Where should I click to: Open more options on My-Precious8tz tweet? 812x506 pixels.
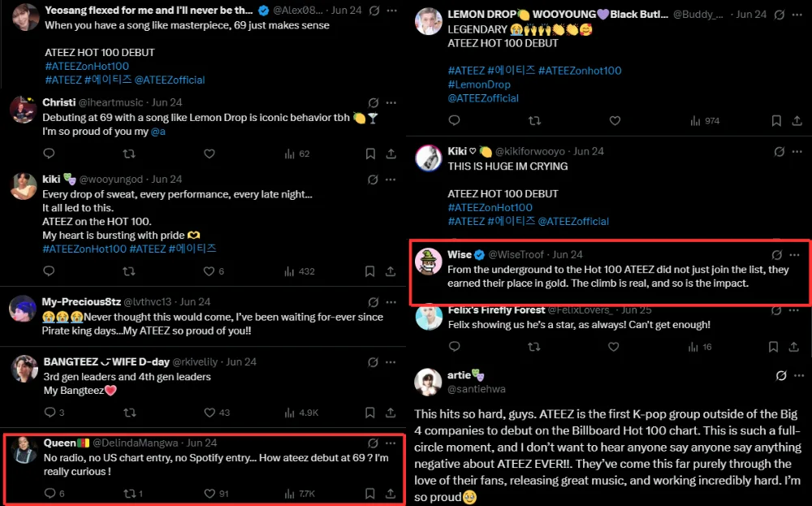point(391,302)
